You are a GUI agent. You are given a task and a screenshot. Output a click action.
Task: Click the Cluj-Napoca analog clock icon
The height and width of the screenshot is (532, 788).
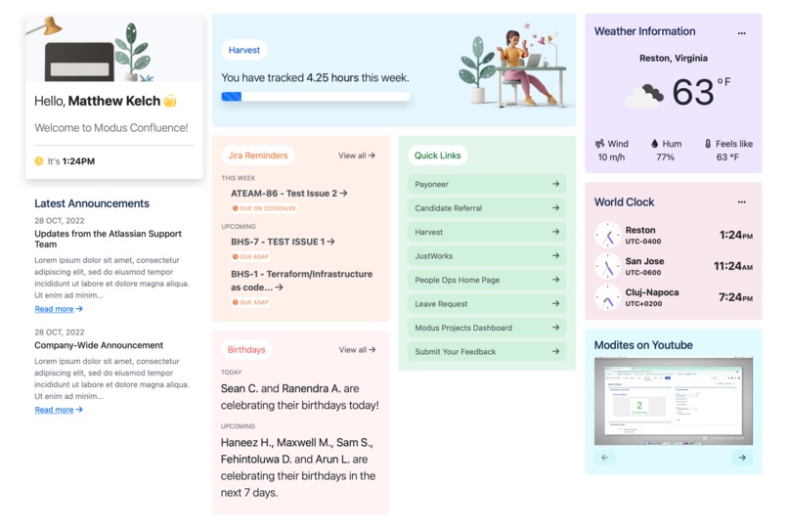point(607,297)
